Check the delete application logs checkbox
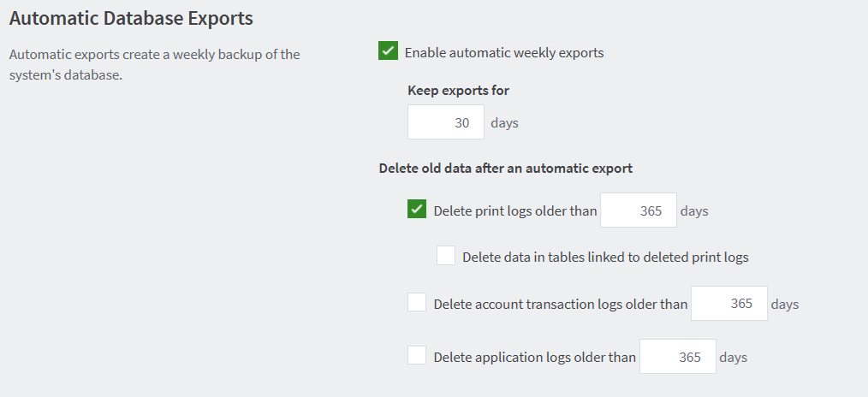The height and width of the screenshot is (397, 868). 418,356
